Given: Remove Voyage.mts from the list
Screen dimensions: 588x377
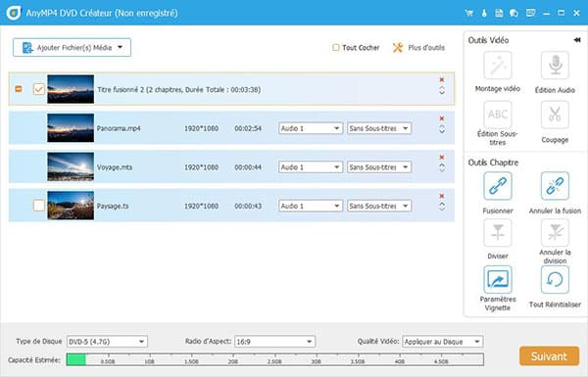Looking at the screenshot, I should pos(442,157).
